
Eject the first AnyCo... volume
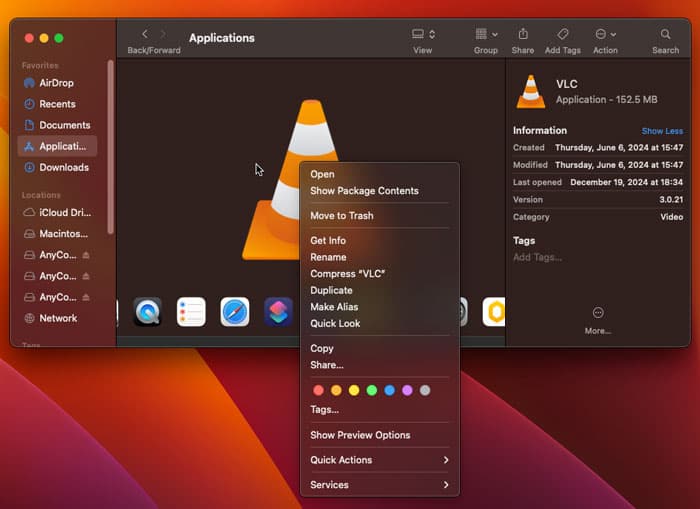[86, 255]
